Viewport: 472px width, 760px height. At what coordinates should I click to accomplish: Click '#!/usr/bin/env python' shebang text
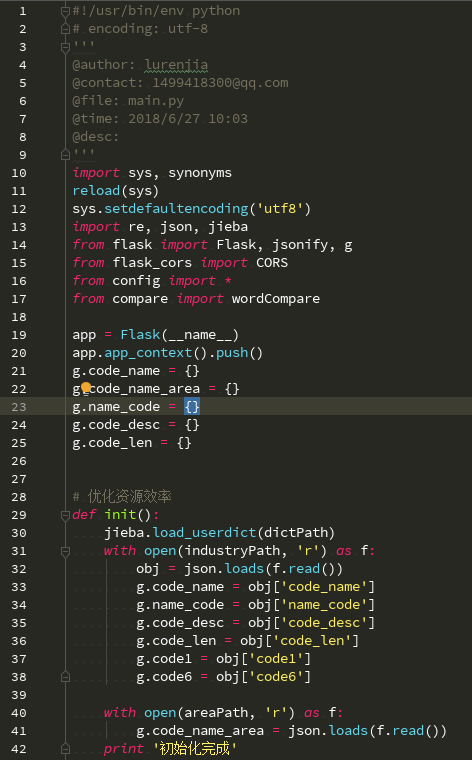coord(156,11)
